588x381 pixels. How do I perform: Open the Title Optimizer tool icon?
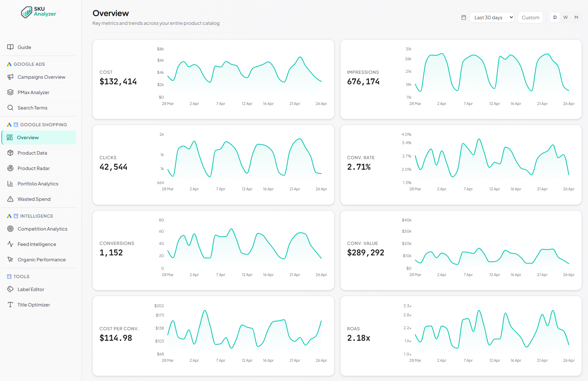tap(10, 304)
